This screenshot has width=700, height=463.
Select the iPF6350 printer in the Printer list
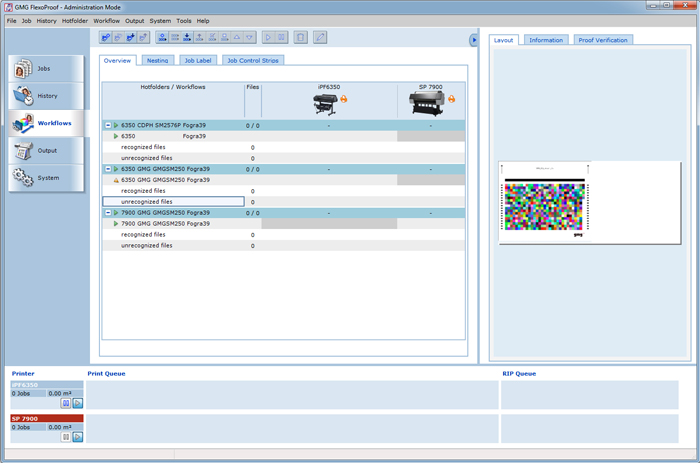pos(46,385)
